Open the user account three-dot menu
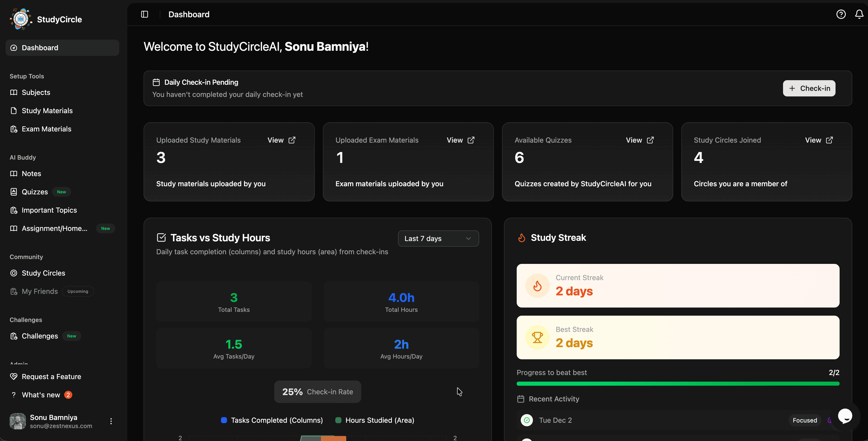The image size is (868, 441). 111,421
